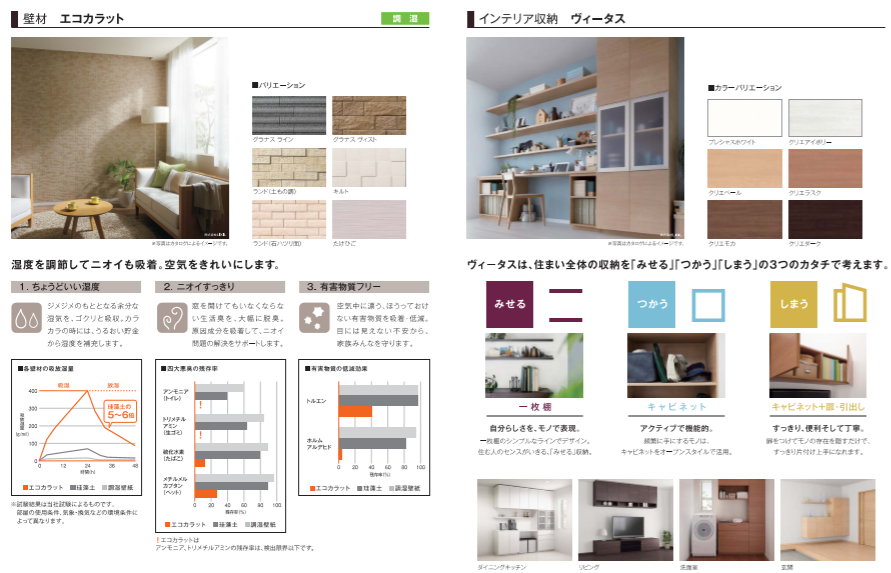Click the 壁材 エコカラット page title
Viewport: 891px width, 573px height.
73,19
